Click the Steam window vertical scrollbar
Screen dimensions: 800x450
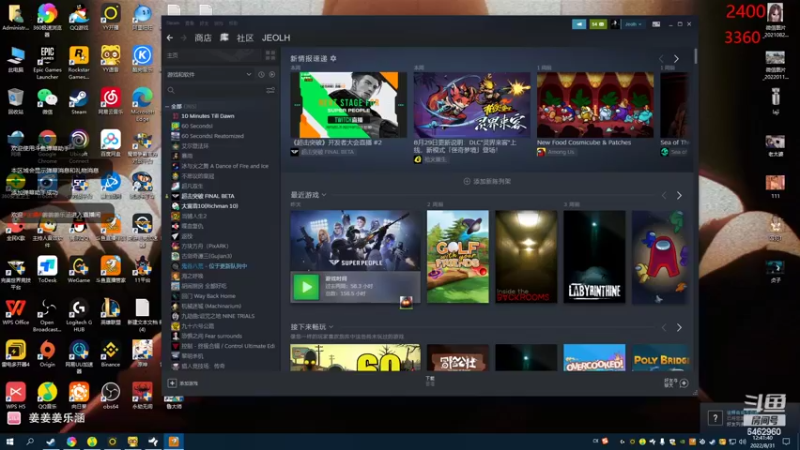[x=695, y=57]
